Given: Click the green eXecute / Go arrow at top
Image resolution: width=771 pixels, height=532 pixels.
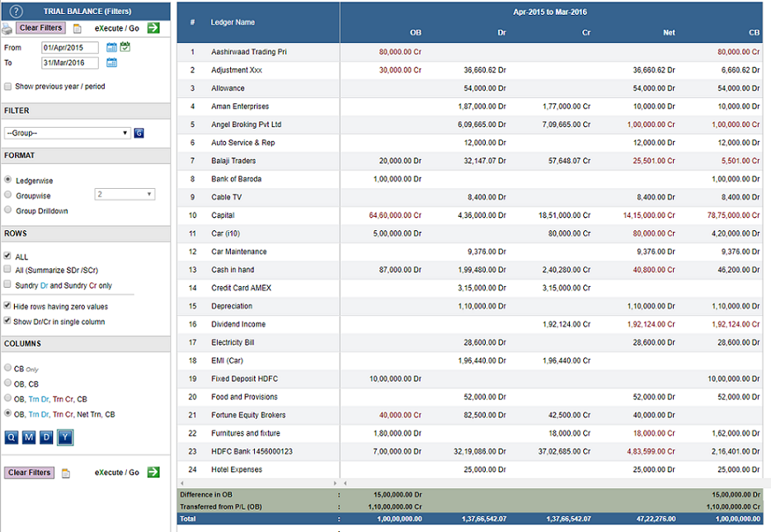Looking at the screenshot, I should 154,28.
